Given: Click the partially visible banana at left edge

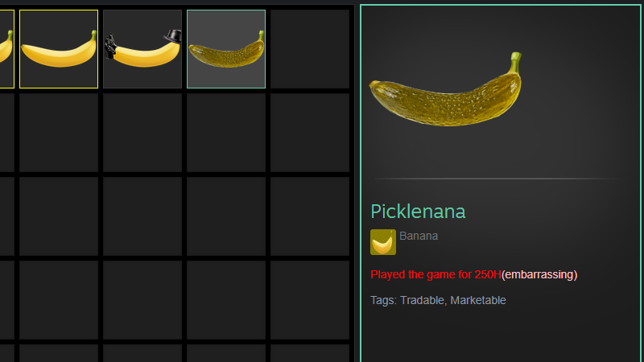Looking at the screenshot, I should coord(7,49).
